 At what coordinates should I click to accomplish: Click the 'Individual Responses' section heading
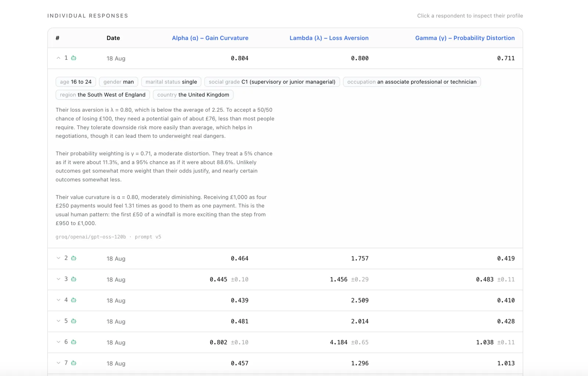click(x=88, y=16)
